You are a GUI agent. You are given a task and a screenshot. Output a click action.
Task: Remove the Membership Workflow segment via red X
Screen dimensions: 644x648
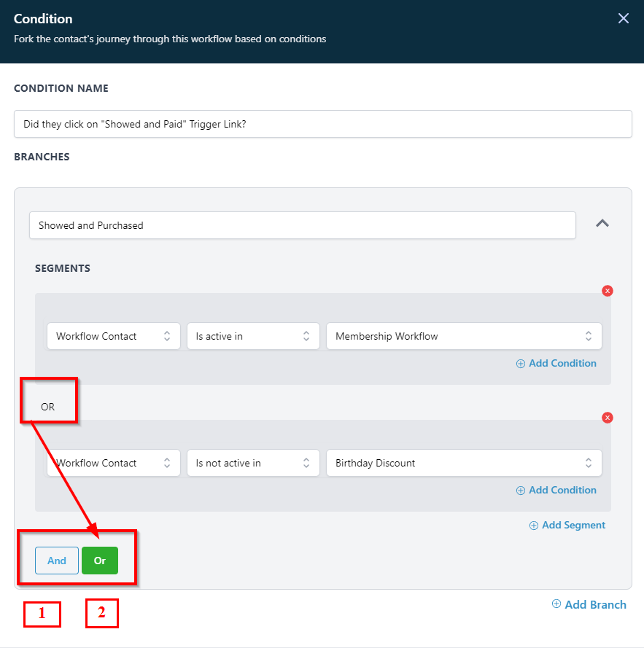(x=608, y=291)
